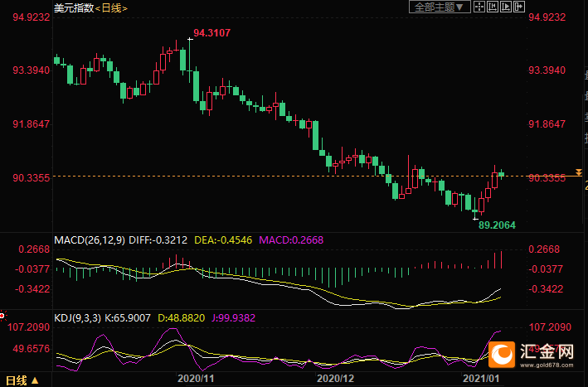Click the orange current-price marker arrow
This screenshot has width=588, height=387.
pos(579,172)
